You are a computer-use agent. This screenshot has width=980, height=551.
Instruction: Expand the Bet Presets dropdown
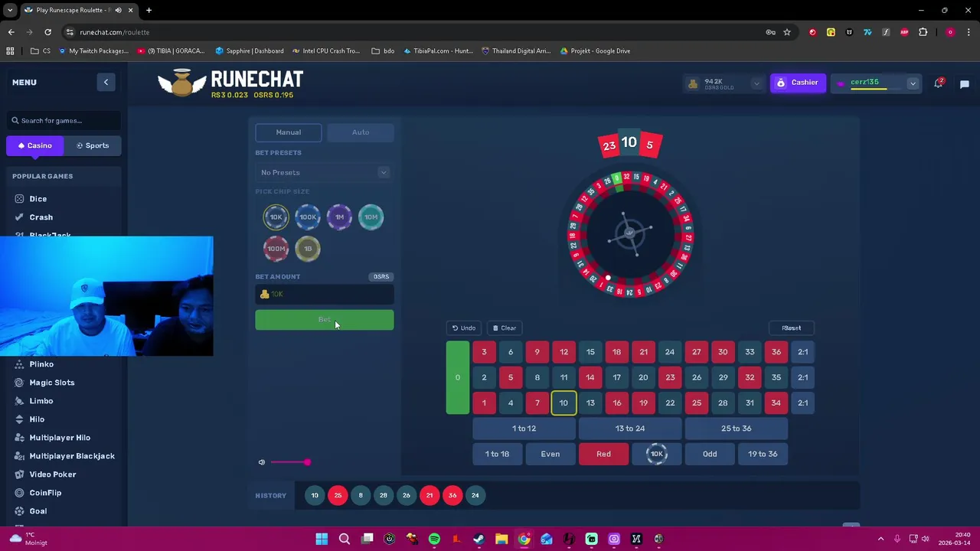325,172
